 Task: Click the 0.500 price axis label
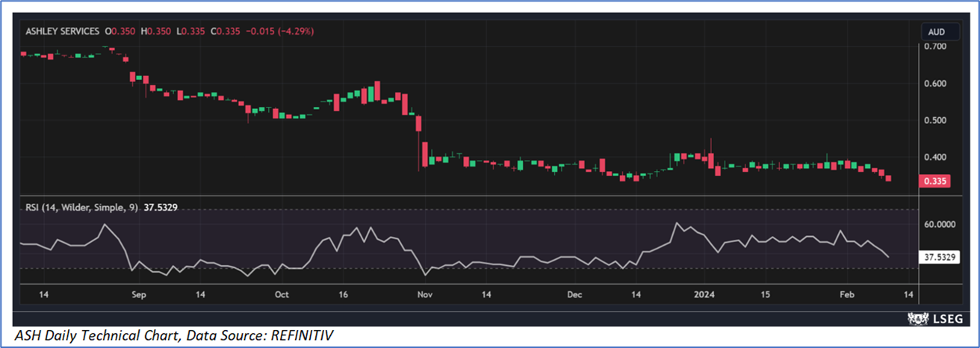(936, 120)
